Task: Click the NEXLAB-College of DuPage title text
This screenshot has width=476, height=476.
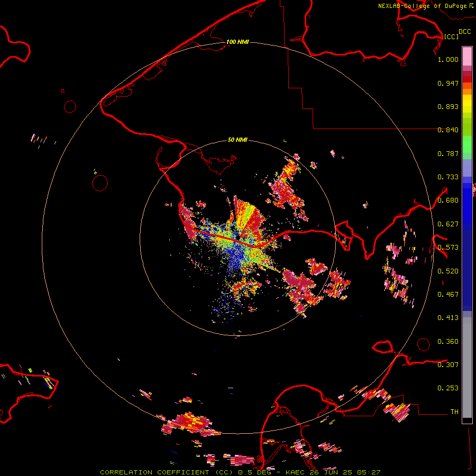Action: pyautogui.click(x=423, y=6)
